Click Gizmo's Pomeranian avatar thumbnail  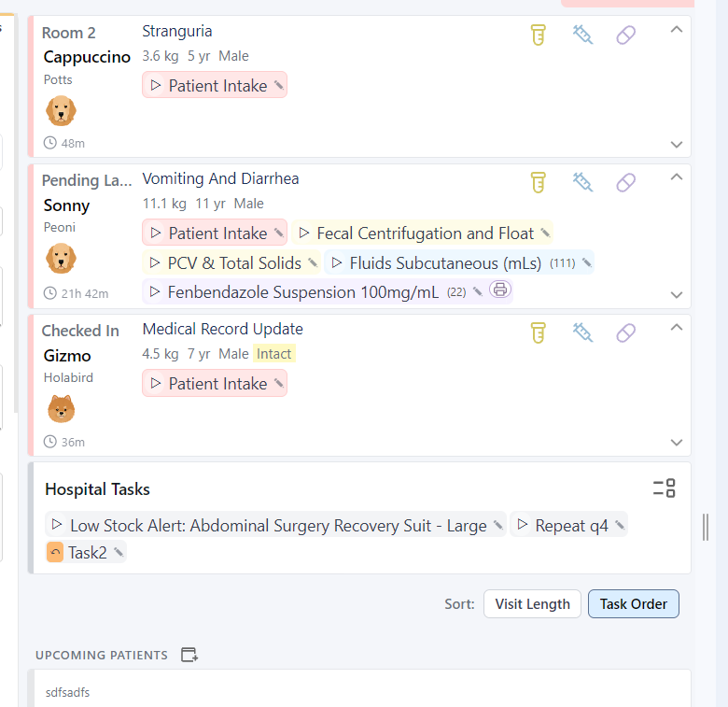62,409
